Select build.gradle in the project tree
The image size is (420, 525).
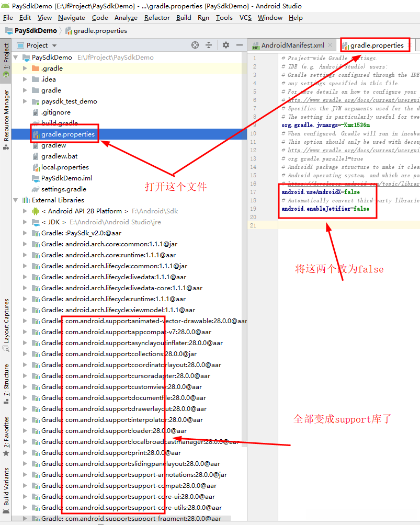coord(60,123)
